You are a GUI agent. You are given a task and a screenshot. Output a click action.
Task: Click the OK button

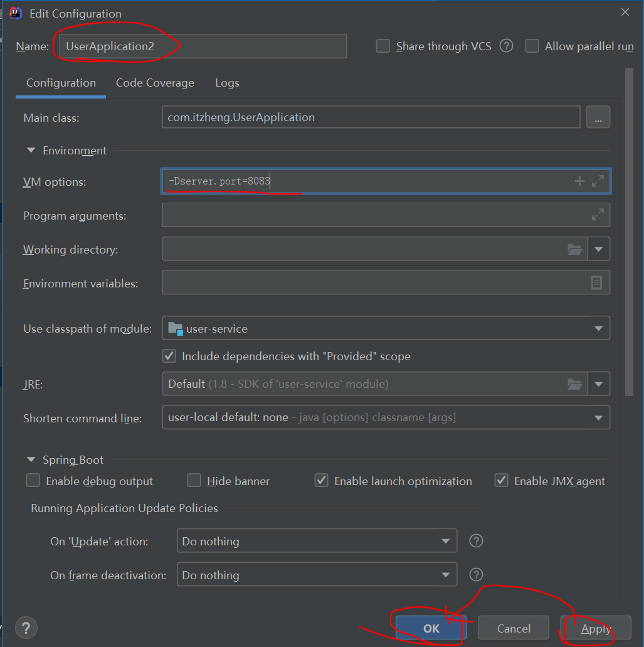tap(431, 628)
